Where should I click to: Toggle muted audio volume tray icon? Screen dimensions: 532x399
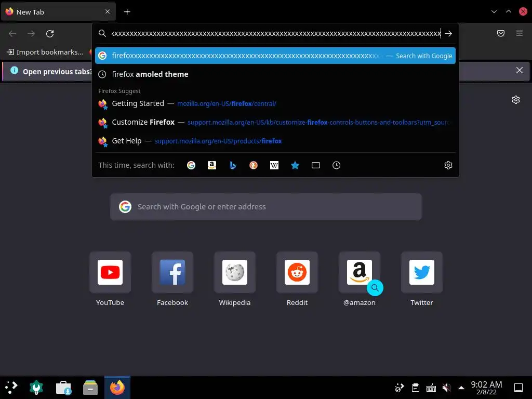[x=446, y=388]
